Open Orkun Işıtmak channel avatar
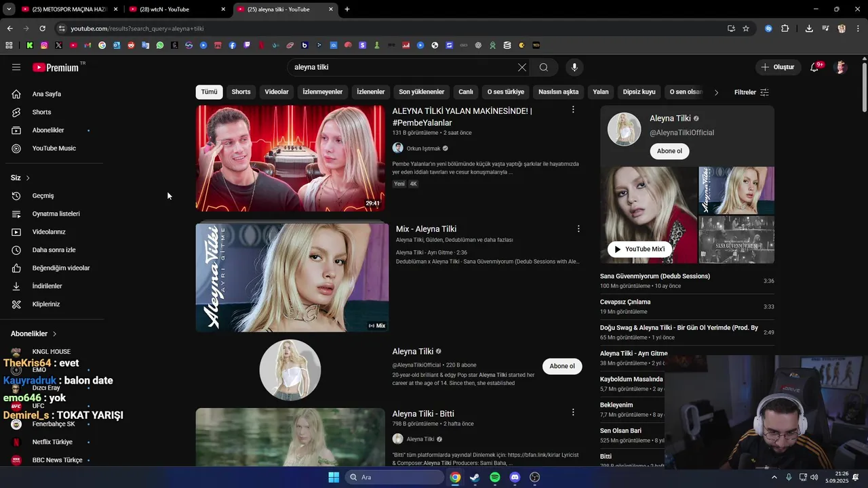 pyautogui.click(x=397, y=148)
